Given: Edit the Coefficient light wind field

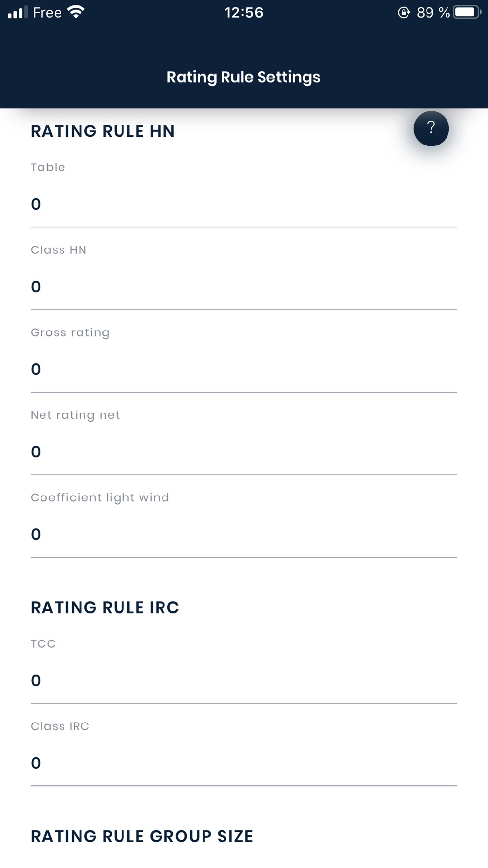Looking at the screenshot, I should (x=244, y=534).
